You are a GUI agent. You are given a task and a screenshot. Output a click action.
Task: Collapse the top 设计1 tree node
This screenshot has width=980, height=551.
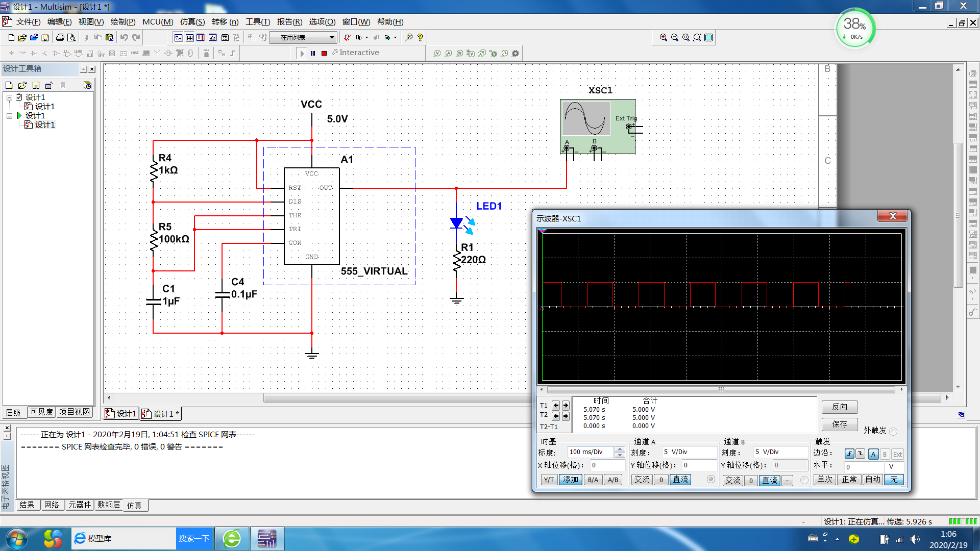[x=9, y=97]
